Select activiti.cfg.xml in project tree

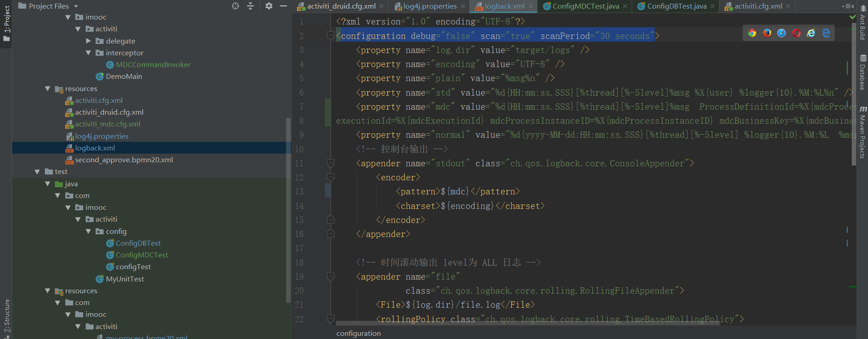[x=99, y=101]
